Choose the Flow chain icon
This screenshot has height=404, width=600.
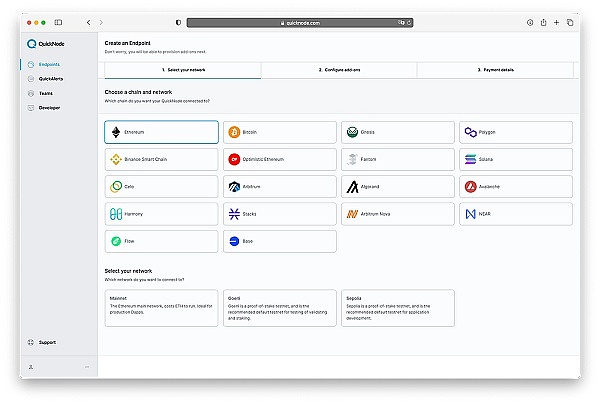[x=116, y=241]
